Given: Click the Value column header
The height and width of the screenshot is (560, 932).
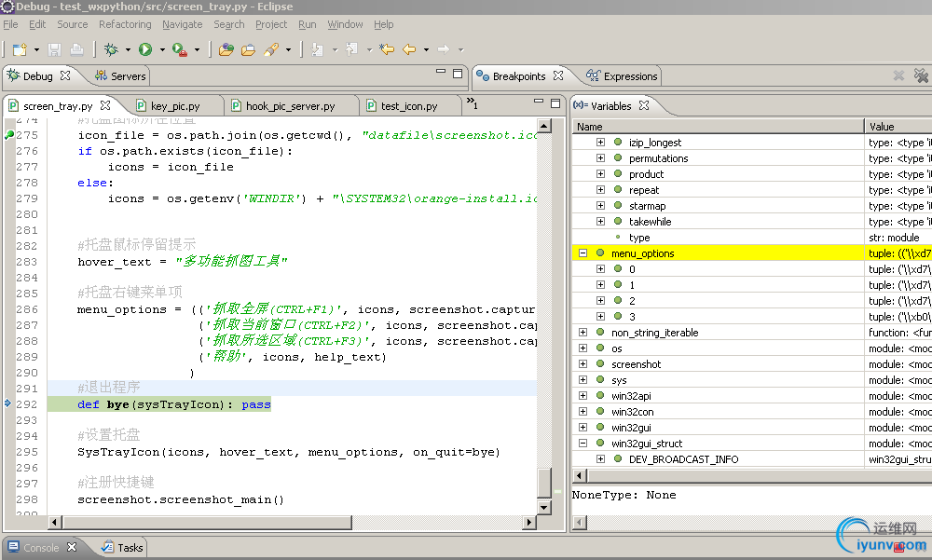Looking at the screenshot, I should (898, 127).
